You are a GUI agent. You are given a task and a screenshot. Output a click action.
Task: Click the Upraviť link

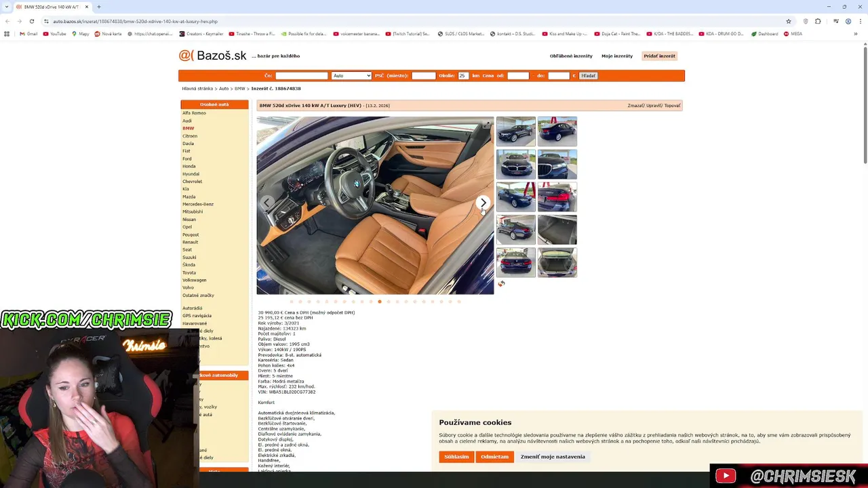coord(654,106)
